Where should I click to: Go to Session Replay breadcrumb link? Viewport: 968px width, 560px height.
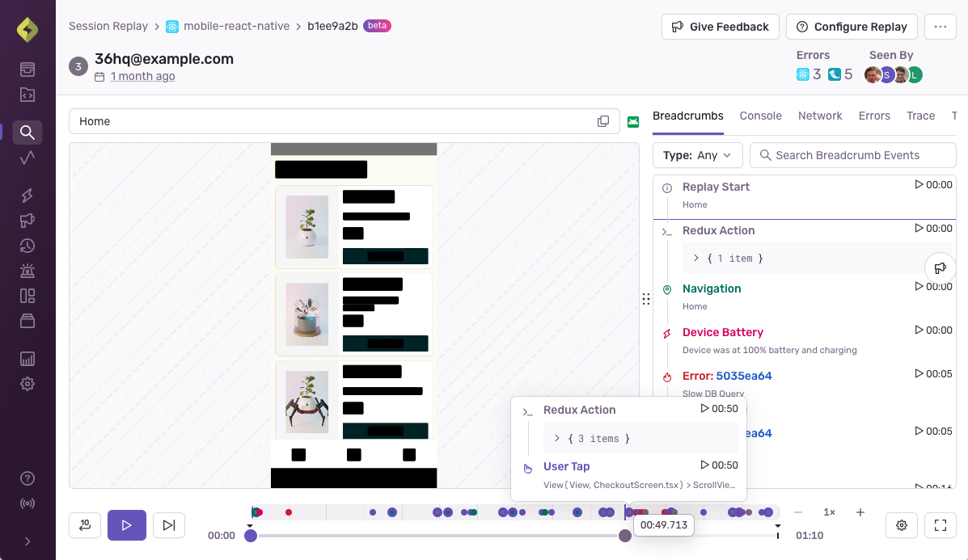[x=108, y=26]
